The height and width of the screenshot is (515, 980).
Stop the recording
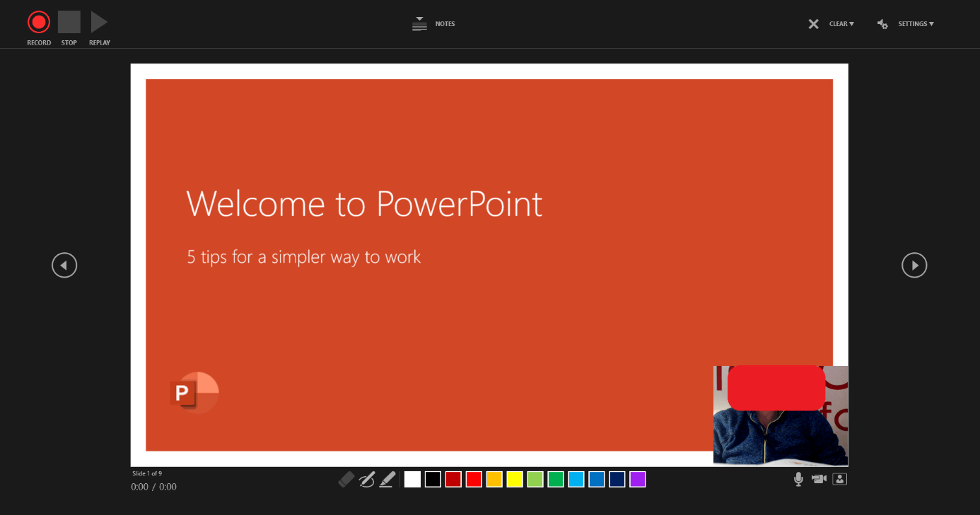click(x=69, y=23)
